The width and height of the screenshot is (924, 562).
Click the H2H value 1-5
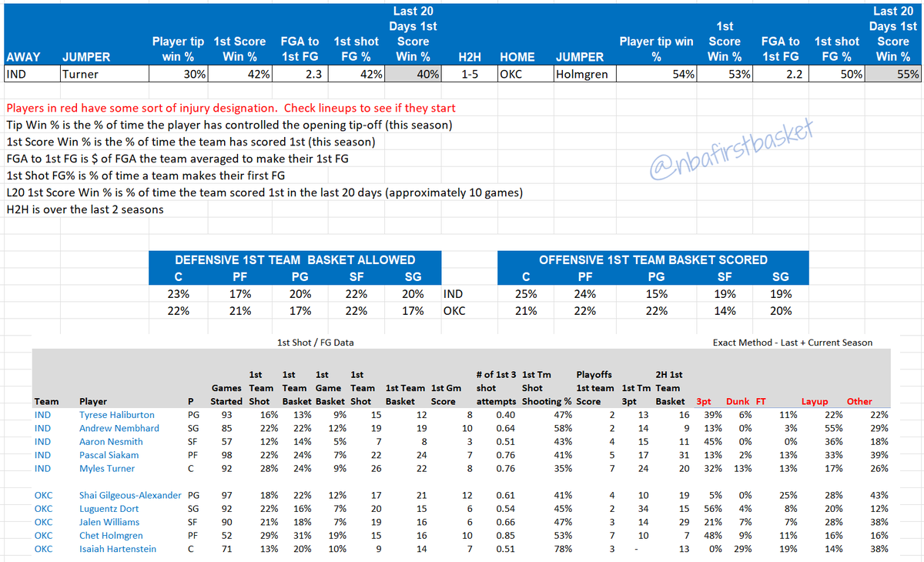pyautogui.click(x=469, y=75)
